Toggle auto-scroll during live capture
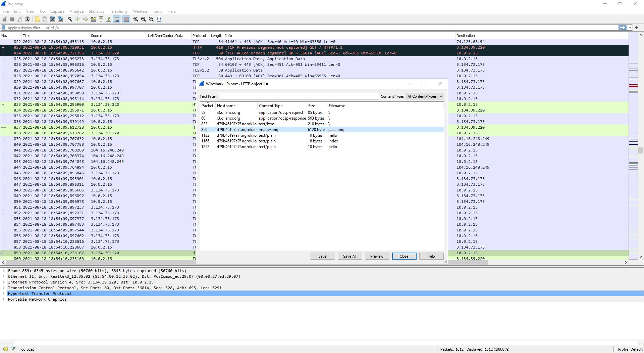 [117, 19]
